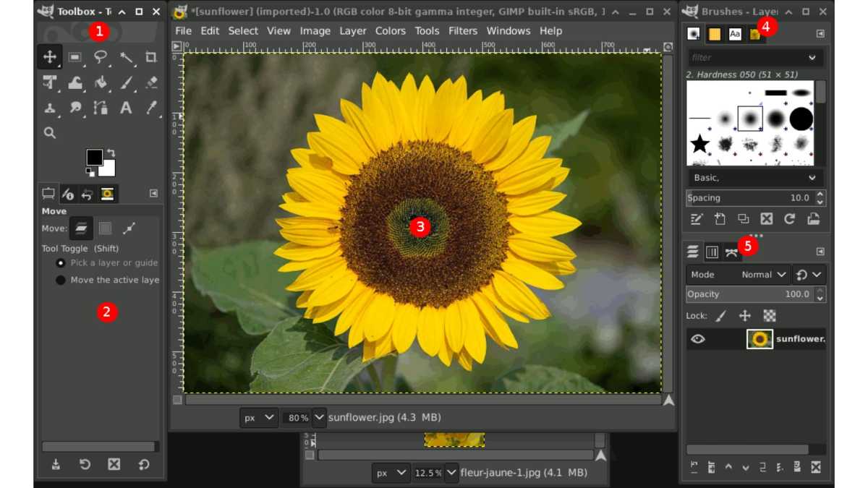
Task: Select the Move tool in the Toolbox
Action: pyautogui.click(x=50, y=57)
